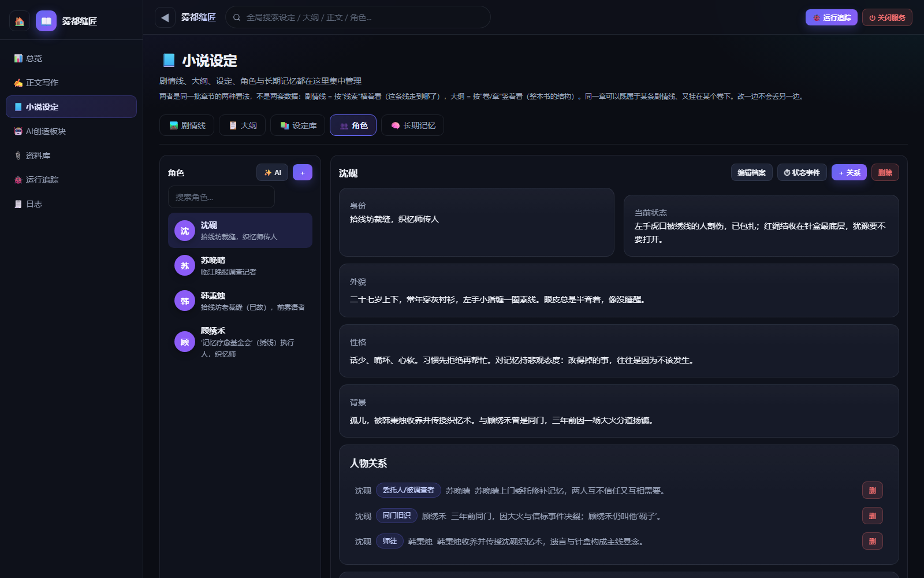Click the 当前状态 card label
Screen dimensions: 924x578
pos(651,213)
